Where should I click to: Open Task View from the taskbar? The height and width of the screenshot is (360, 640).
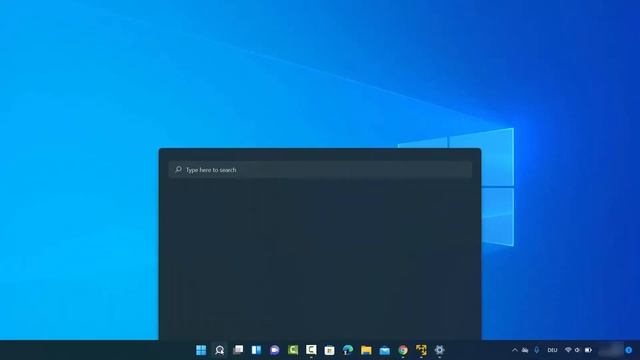(x=238, y=350)
